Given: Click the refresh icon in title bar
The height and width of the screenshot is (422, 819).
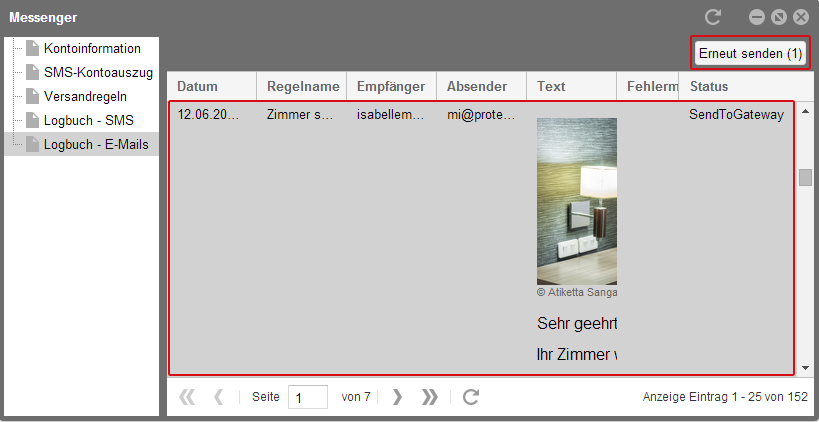Looking at the screenshot, I should 713,17.
